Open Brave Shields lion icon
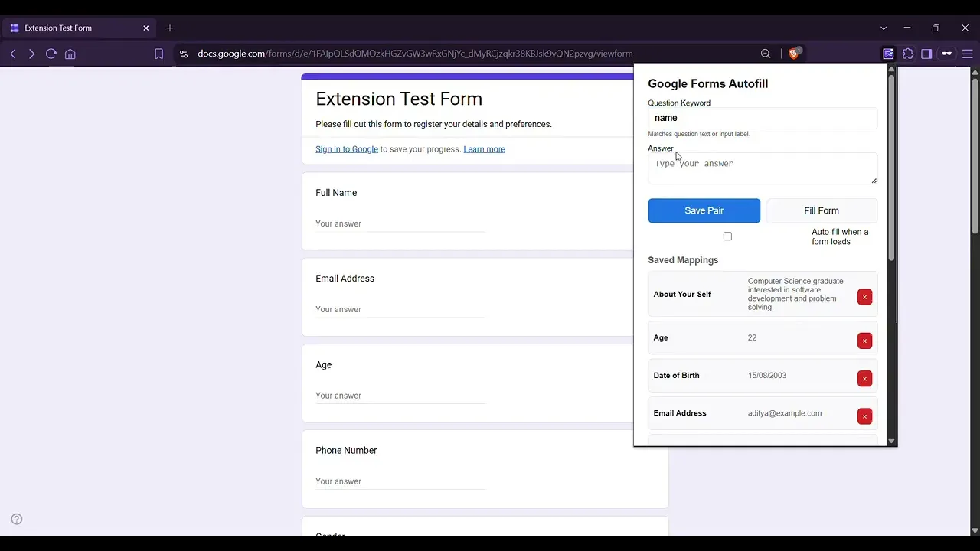Image resolution: width=980 pixels, height=551 pixels. tap(794, 54)
